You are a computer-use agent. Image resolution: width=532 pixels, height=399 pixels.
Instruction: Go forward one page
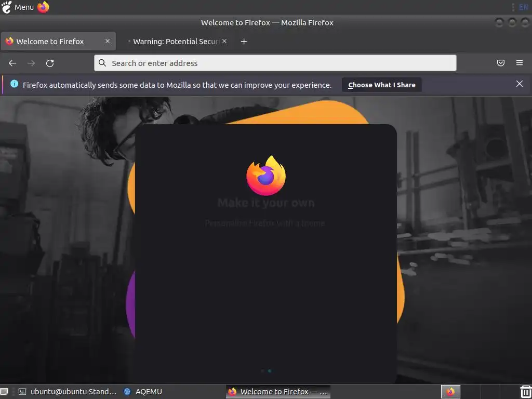click(x=31, y=63)
